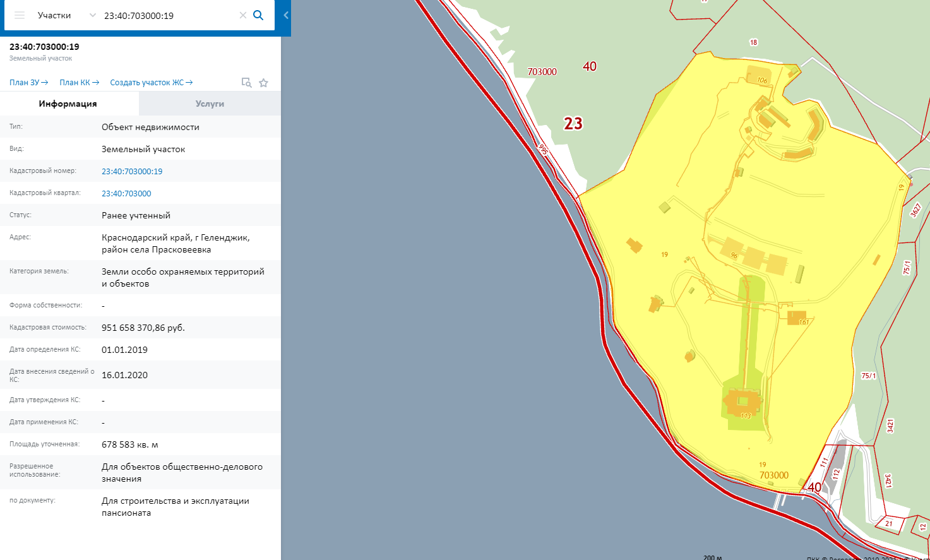Viewport: 930px width, 560px height.
Task: Click road label 995 along coastline
Action: pos(543,150)
